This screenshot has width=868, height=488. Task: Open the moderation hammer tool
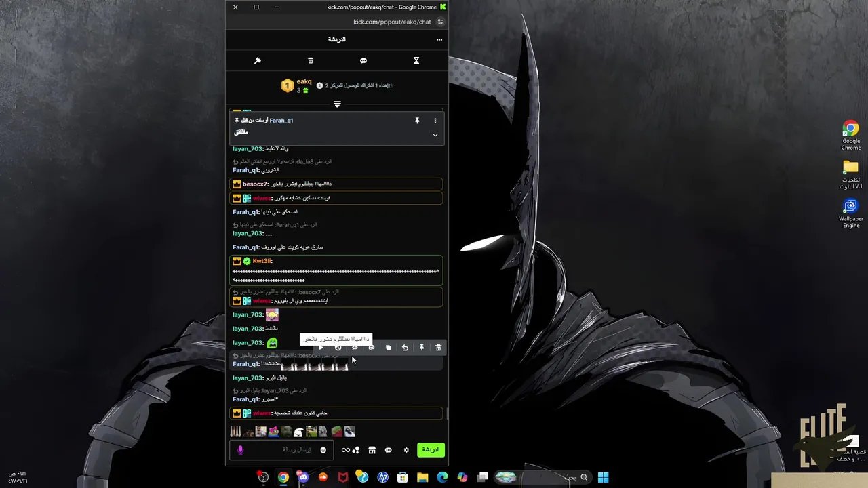click(x=258, y=61)
